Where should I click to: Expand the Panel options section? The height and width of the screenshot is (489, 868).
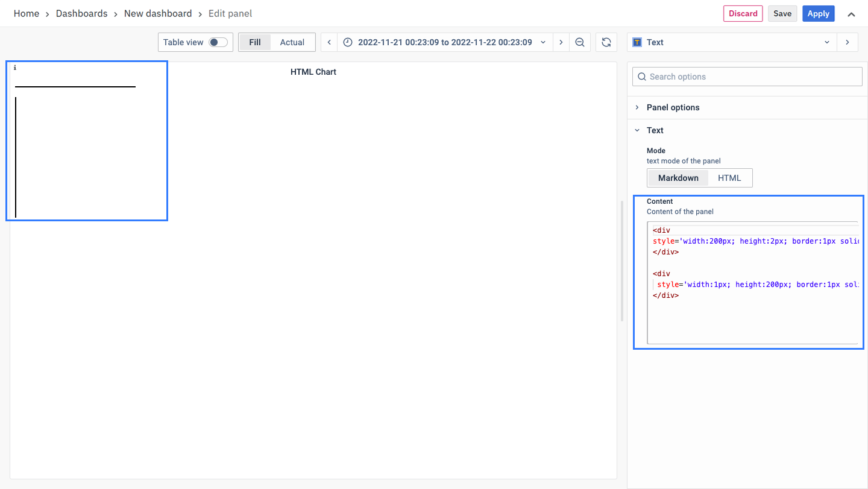tap(673, 107)
